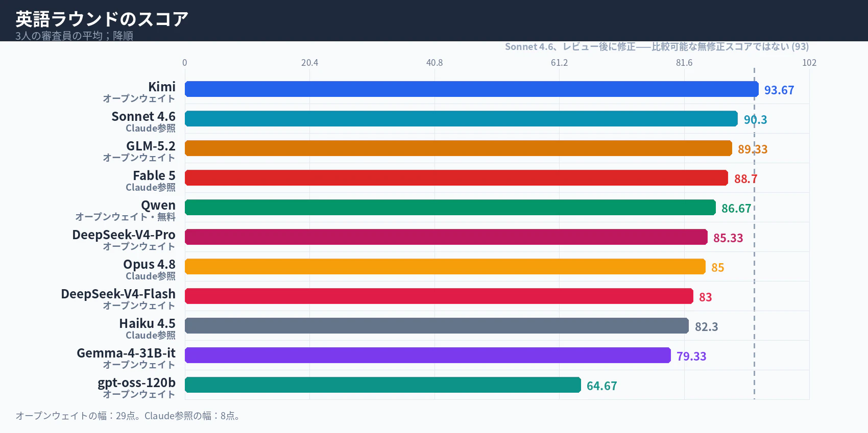Select the score value 64.67

(601, 386)
